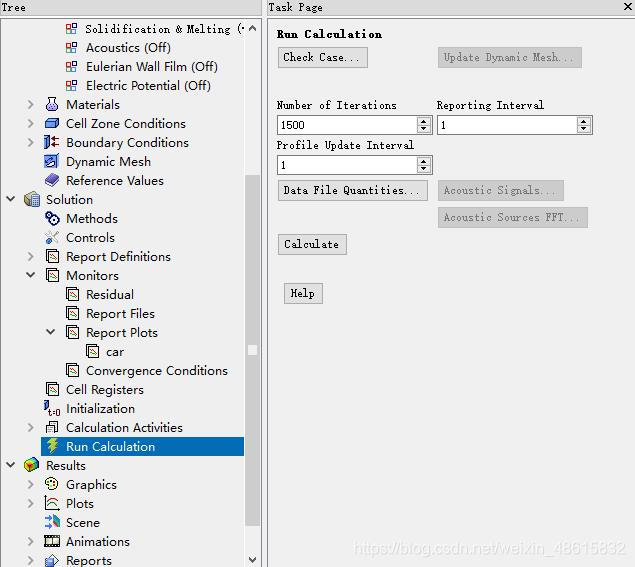Click the Scene icon in Results
This screenshot has width=635, height=567.
coord(52,523)
